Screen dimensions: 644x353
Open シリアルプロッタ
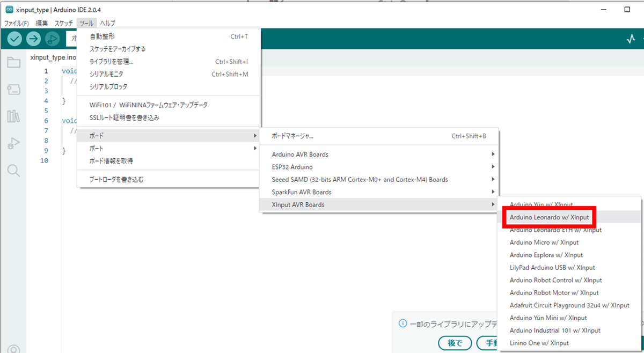169,86
